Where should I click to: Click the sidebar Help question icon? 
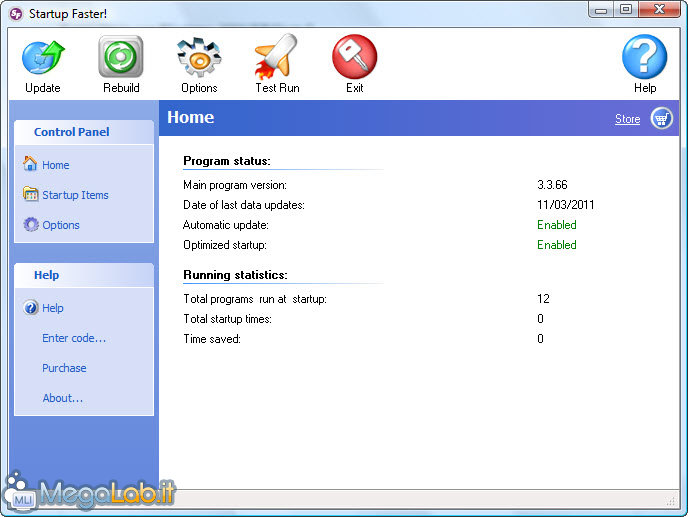point(31,307)
